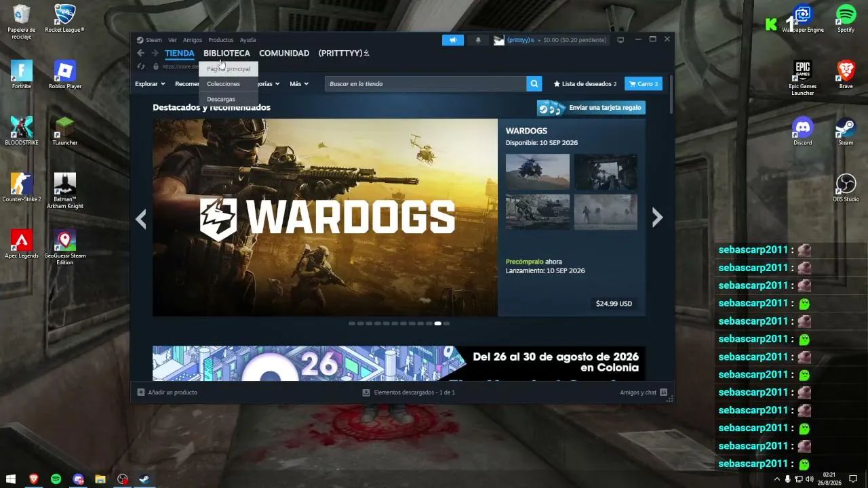Viewport: 868px width, 488px height.
Task: Click the Steam account avatar picture
Action: click(499, 40)
